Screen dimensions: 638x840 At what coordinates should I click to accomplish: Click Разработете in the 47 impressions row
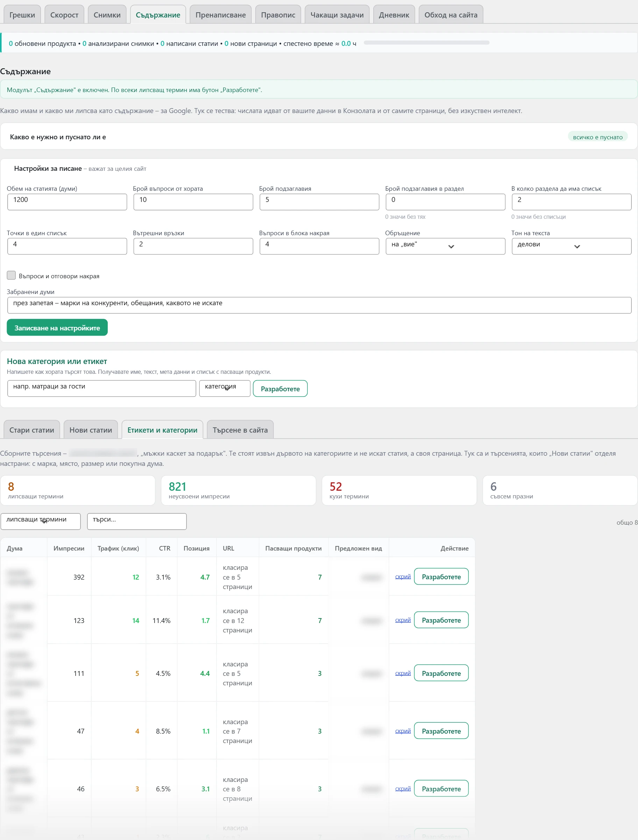tap(441, 730)
